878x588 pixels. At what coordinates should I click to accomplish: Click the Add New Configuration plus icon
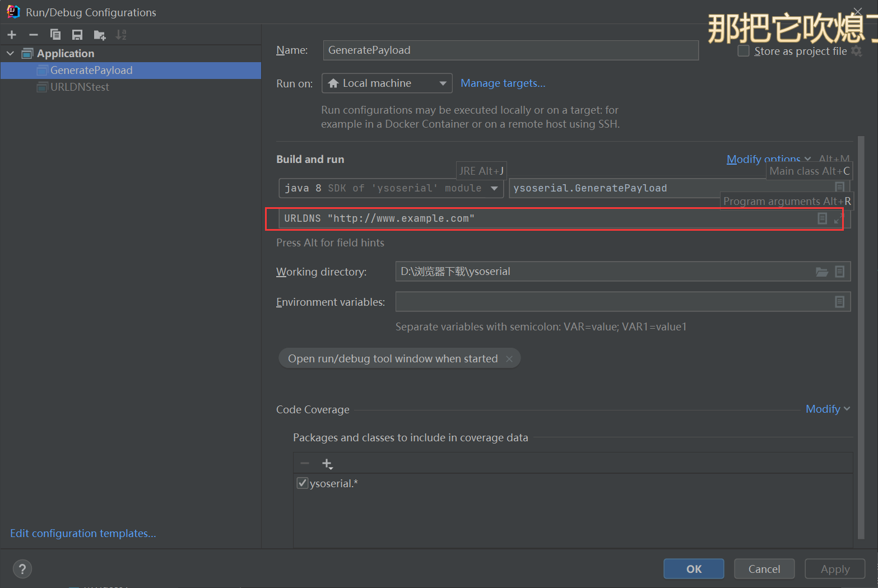click(12, 35)
